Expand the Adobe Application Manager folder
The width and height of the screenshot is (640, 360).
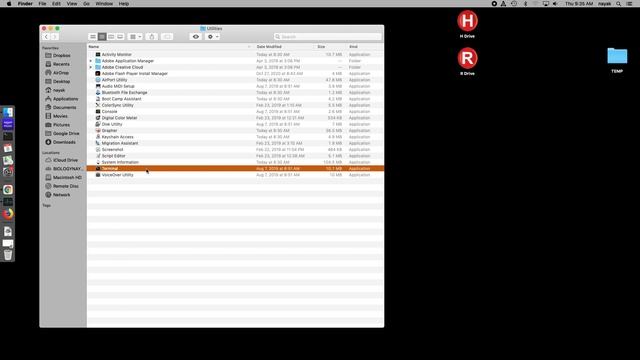click(x=91, y=61)
